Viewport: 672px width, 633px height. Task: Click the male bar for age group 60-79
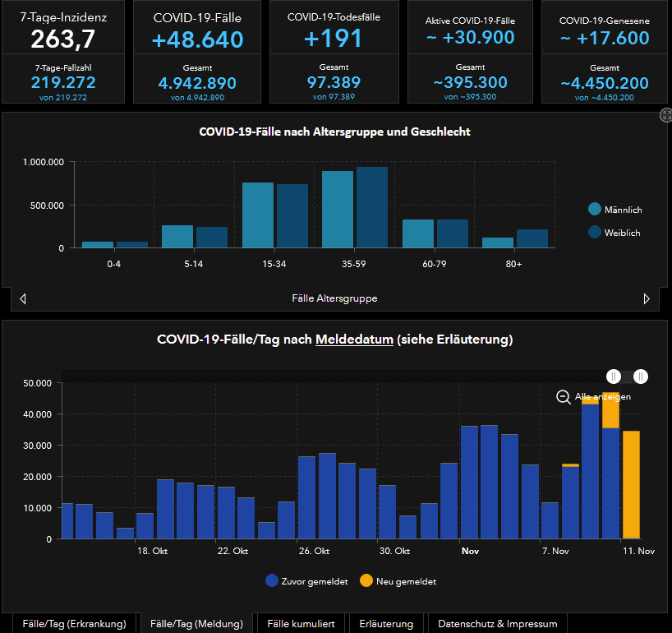coord(418,233)
